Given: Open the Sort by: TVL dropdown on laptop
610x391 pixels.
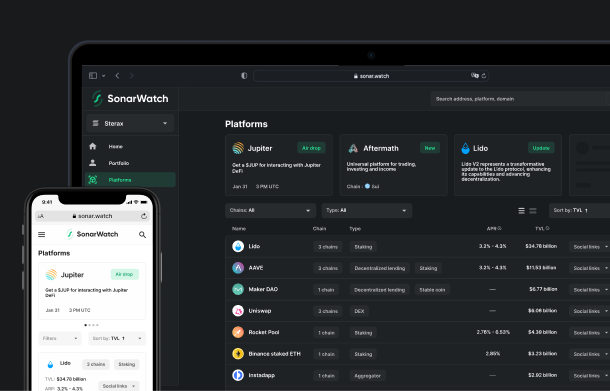Looking at the screenshot, I should [x=579, y=210].
